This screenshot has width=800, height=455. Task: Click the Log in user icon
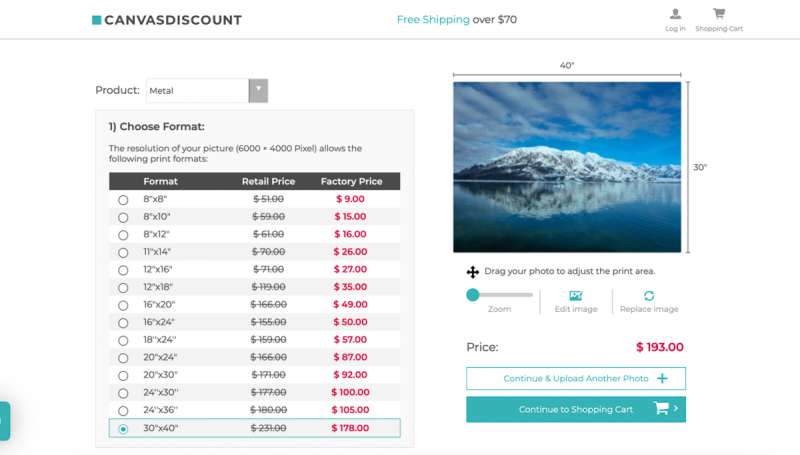coord(675,14)
